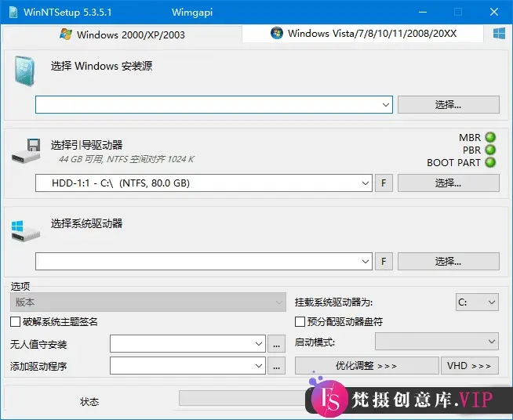Close the WinNTSetup window

pos(494,12)
